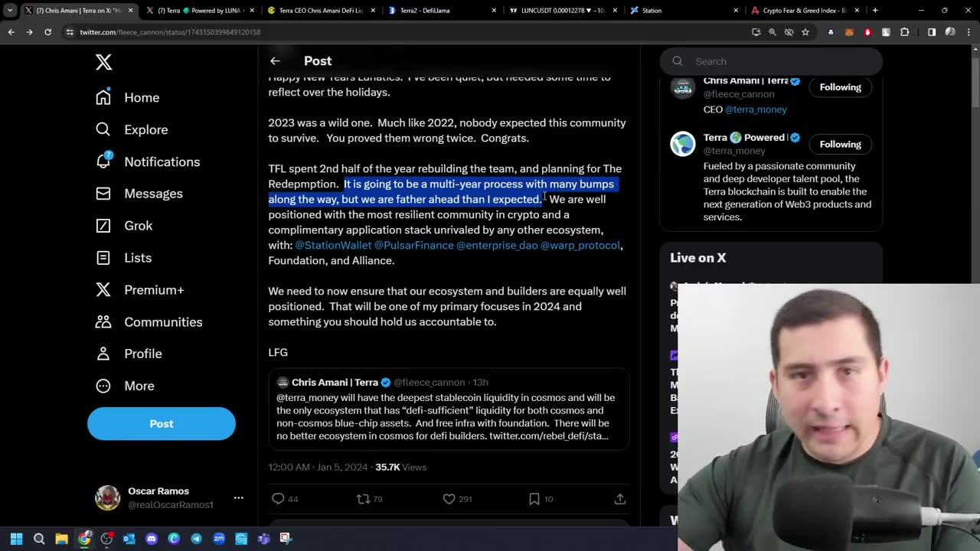Click the twitter.com address bar
This screenshot has width=980, height=551.
click(x=406, y=32)
